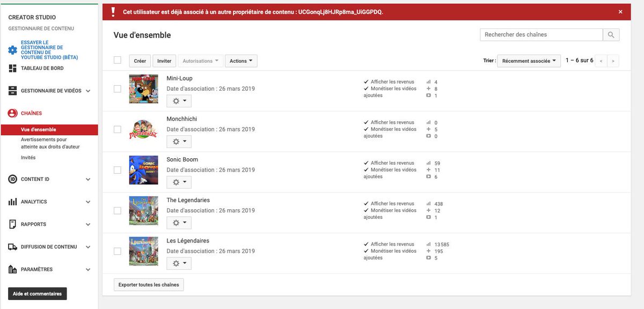This screenshot has height=309, width=644.
Task: Open the Mini-Loup channel name
Action: 179,78
